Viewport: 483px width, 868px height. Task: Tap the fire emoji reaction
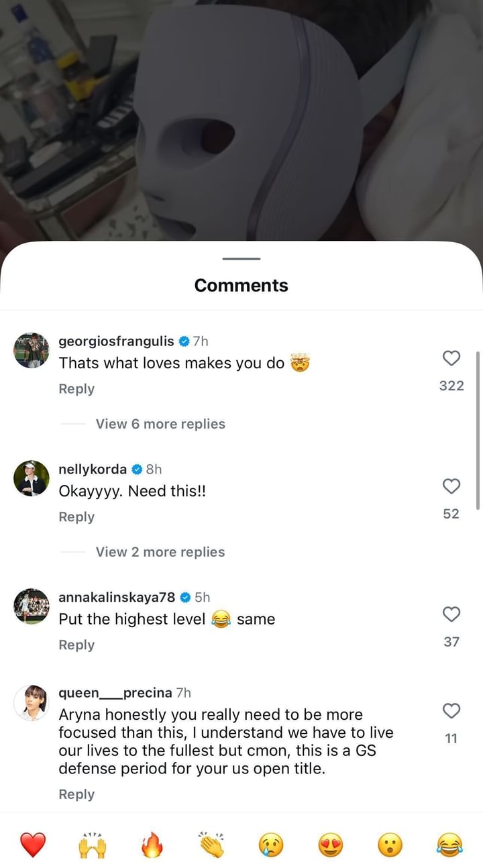click(152, 845)
